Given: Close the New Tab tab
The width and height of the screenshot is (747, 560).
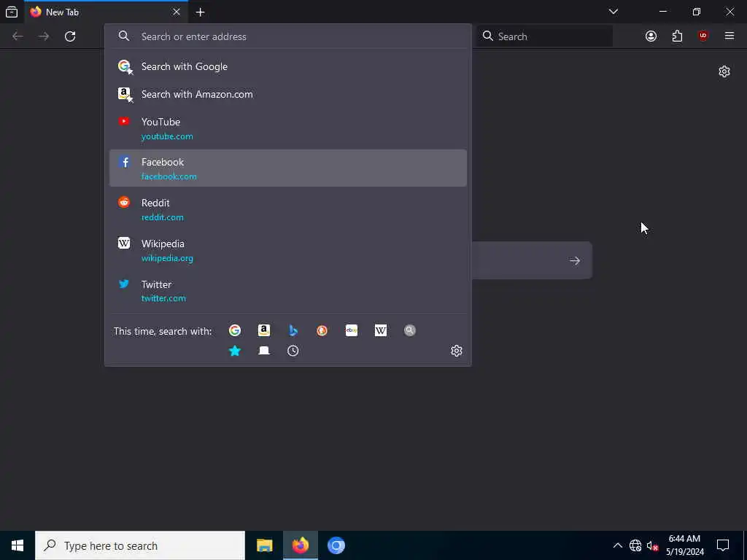Looking at the screenshot, I should click(x=177, y=12).
